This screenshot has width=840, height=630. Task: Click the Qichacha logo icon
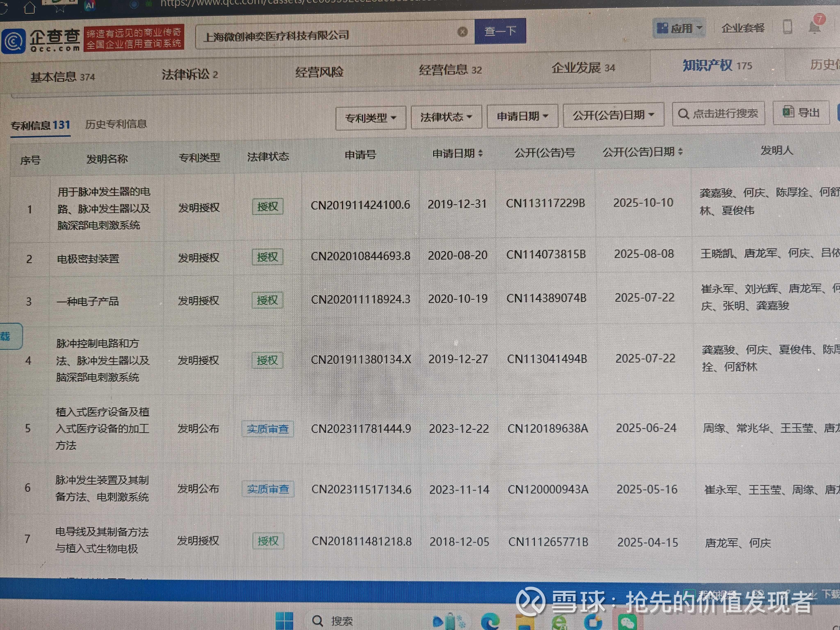(14, 41)
